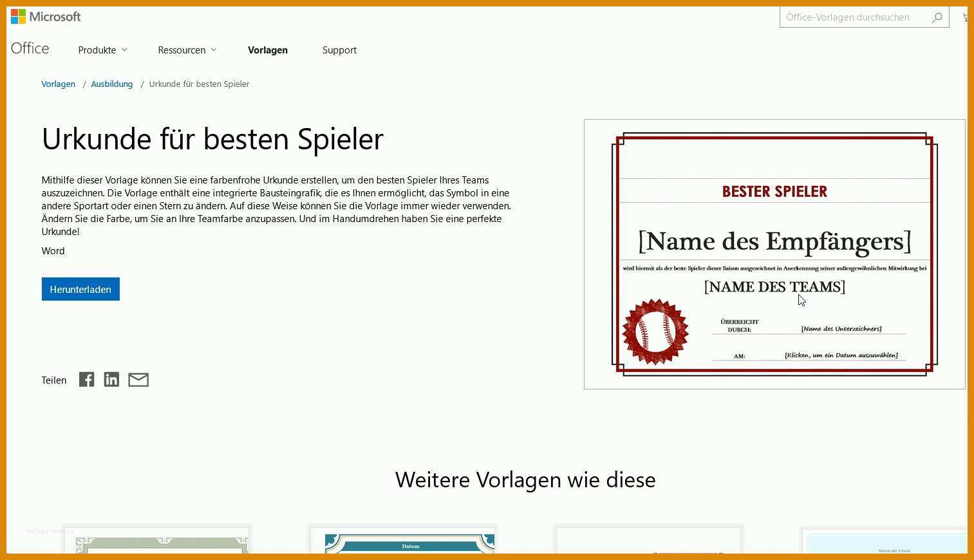Share via email envelope icon

coord(138,380)
